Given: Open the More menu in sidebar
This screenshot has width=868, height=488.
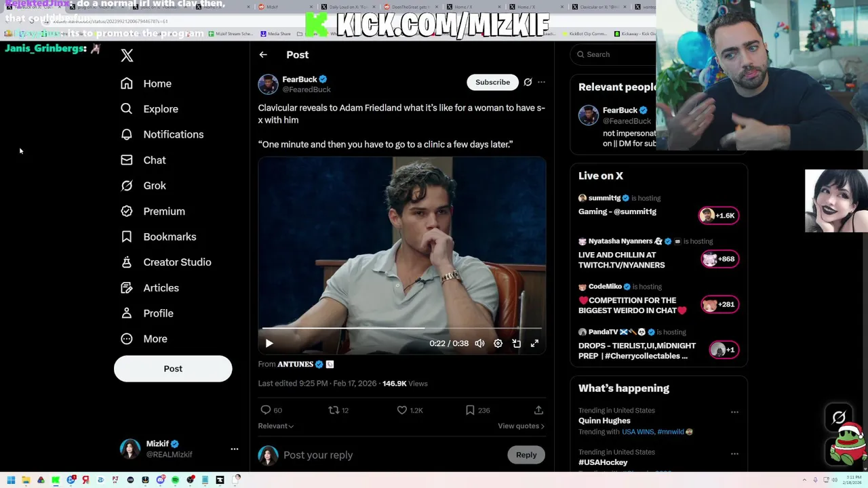Looking at the screenshot, I should point(144,339).
